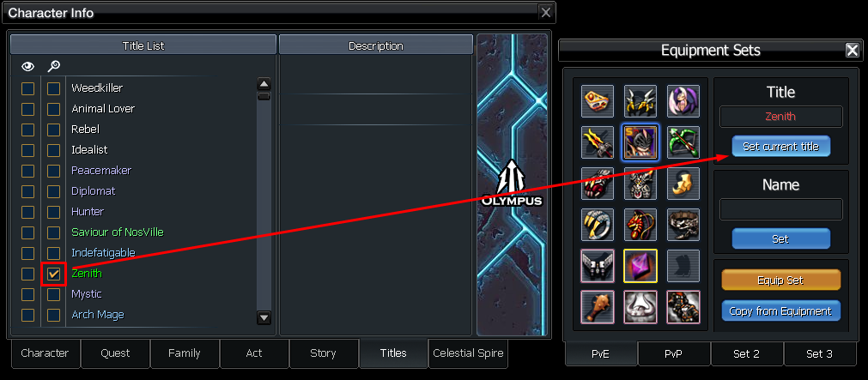Screen dimensions: 868x380
Task: Tick the effect checkbox beside Mystic
Action: tap(54, 294)
